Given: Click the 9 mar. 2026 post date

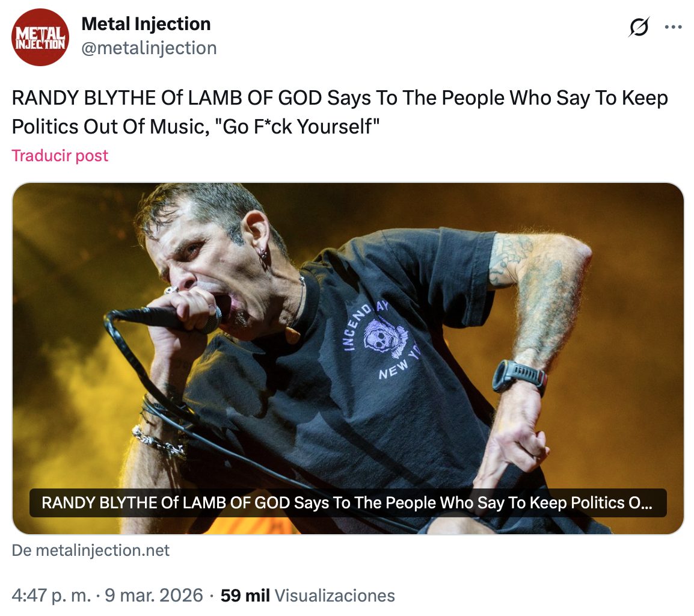Looking at the screenshot, I should pyautogui.click(x=154, y=596).
